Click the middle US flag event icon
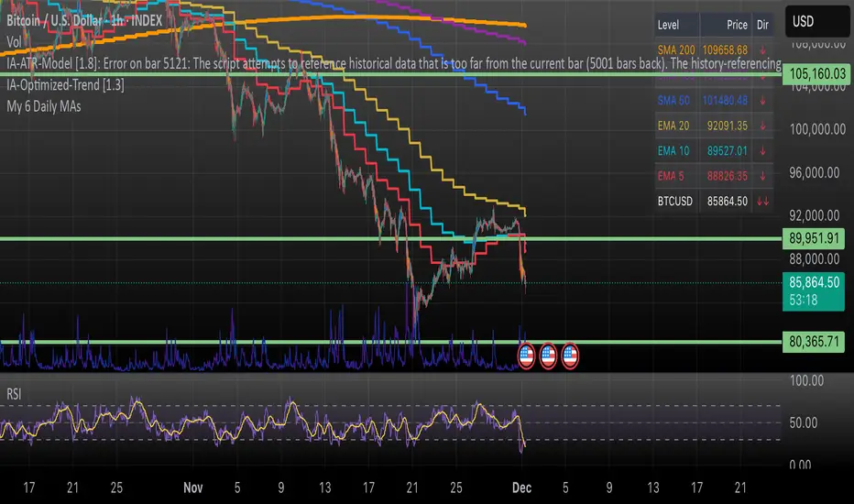This screenshot has width=854, height=504. pyautogui.click(x=549, y=356)
